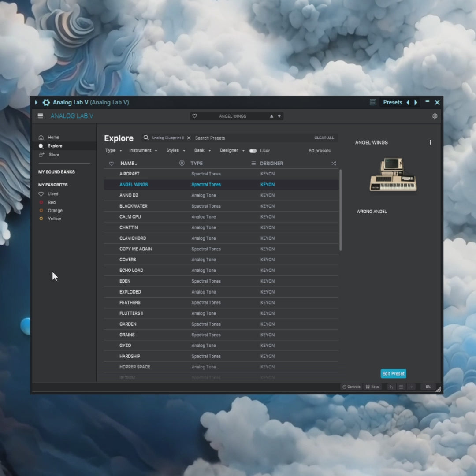Open the Store section in sidebar
The height and width of the screenshot is (476, 476).
pos(54,155)
